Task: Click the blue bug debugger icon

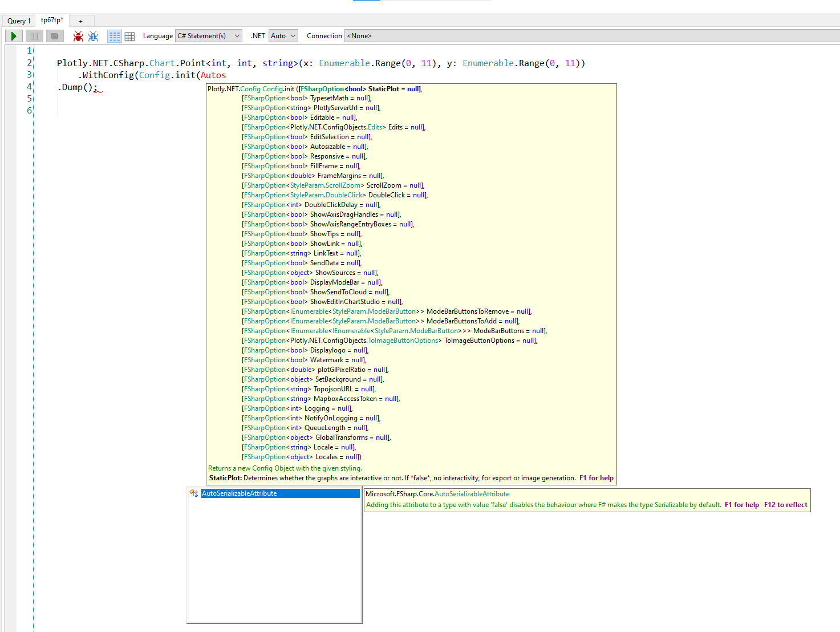Action: [94, 36]
